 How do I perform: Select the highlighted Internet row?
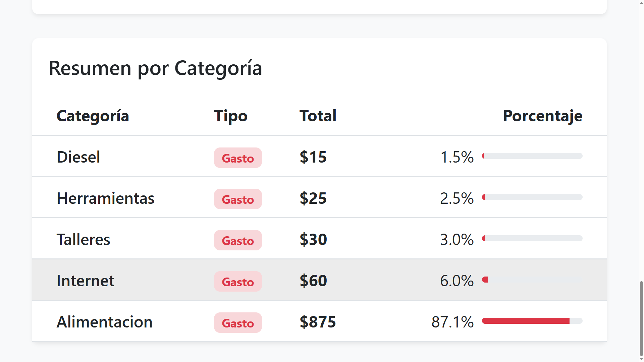click(x=319, y=280)
